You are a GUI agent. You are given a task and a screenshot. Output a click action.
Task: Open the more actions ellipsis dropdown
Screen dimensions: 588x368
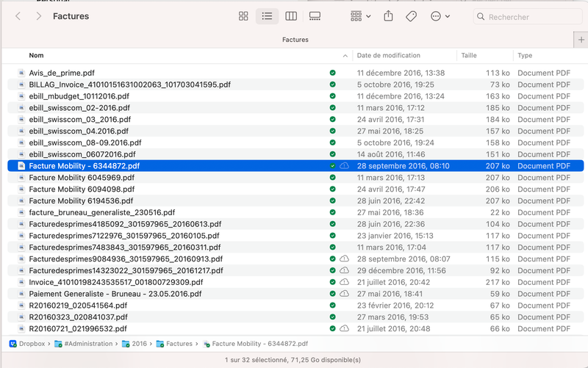pos(440,16)
